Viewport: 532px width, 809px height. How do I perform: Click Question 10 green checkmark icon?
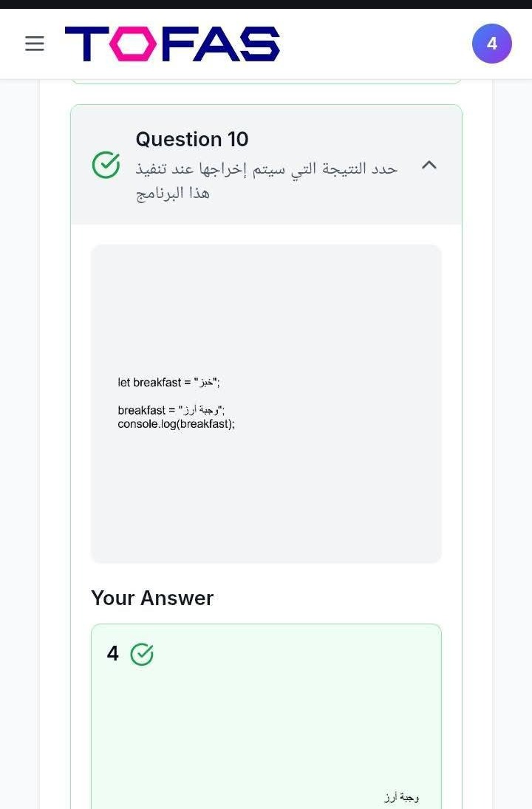[x=106, y=165]
